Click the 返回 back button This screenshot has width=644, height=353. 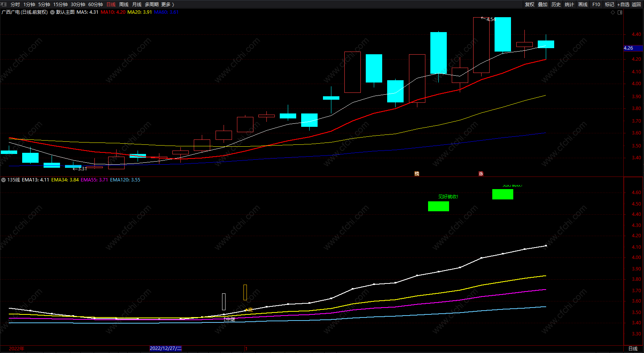click(x=636, y=5)
